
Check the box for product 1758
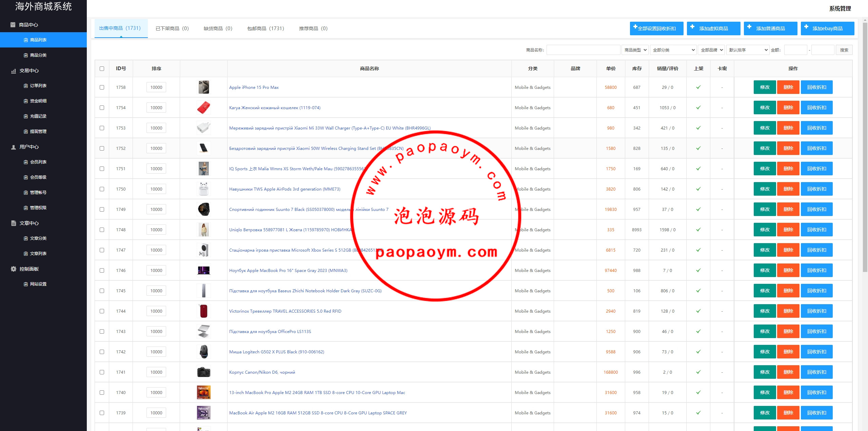coord(102,87)
